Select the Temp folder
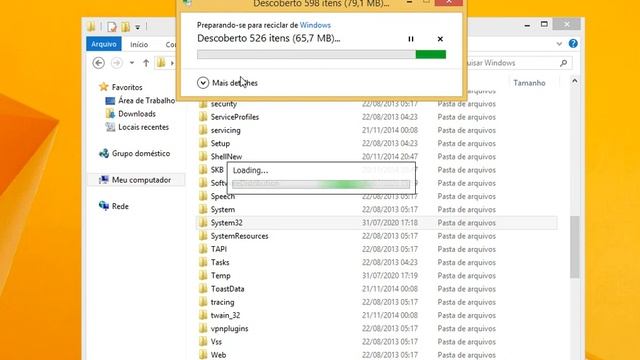The width and height of the screenshot is (640, 360). tap(220, 276)
